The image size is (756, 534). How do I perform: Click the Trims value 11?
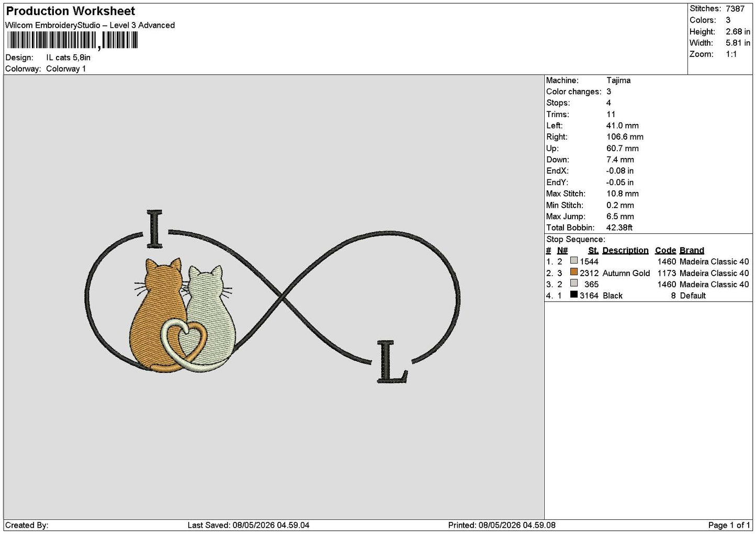point(611,115)
